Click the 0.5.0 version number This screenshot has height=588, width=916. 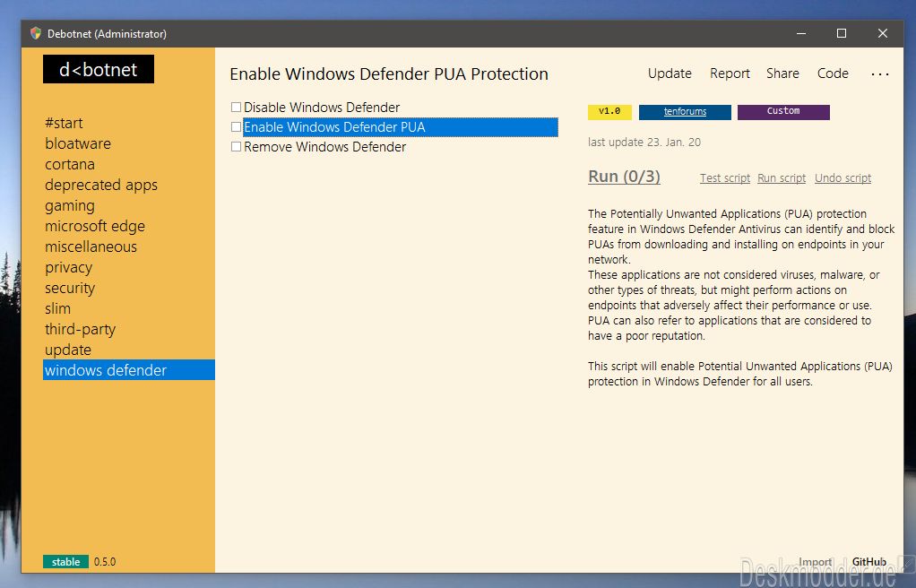pos(105,562)
